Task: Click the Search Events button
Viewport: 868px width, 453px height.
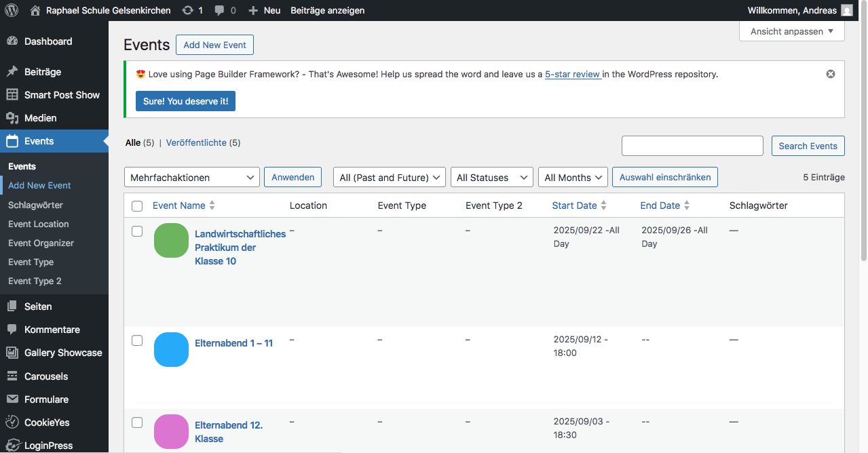Action: tap(808, 146)
